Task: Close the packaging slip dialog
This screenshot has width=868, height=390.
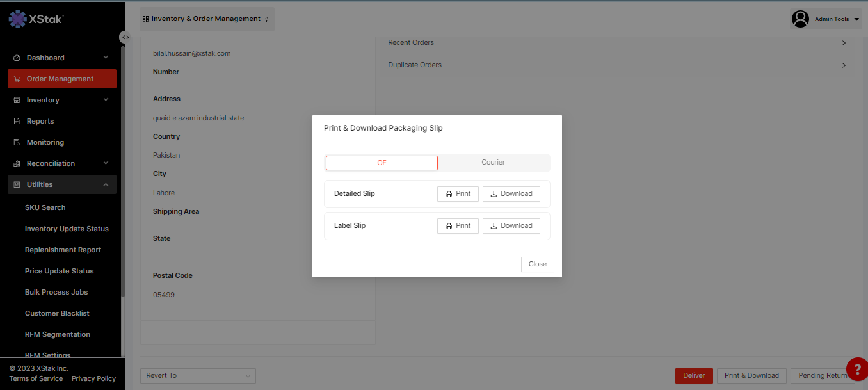Action: point(537,264)
